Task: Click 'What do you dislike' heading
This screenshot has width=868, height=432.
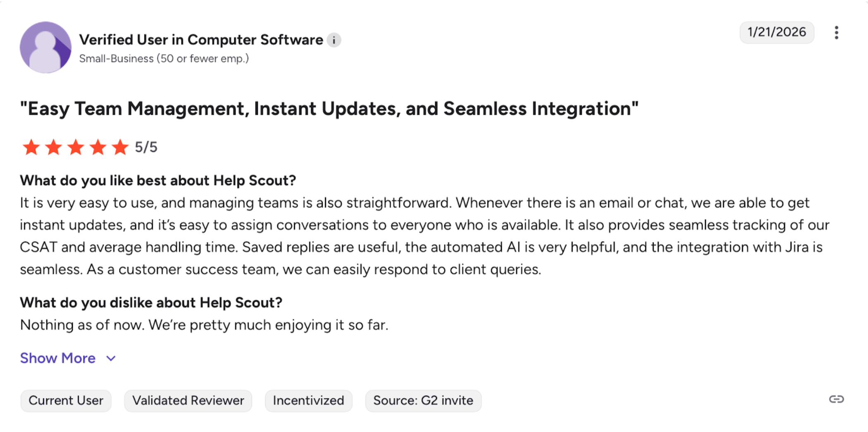Action: pyautogui.click(x=151, y=302)
